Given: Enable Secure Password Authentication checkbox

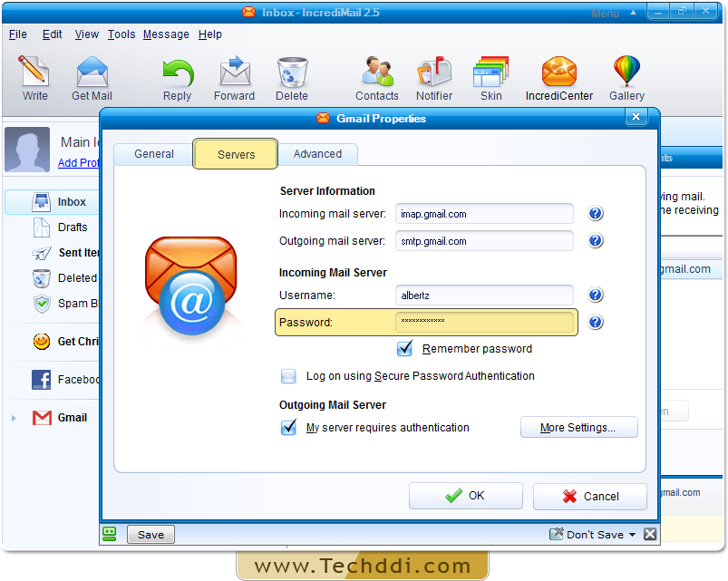Looking at the screenshot, I should click(x=288, y=376).
